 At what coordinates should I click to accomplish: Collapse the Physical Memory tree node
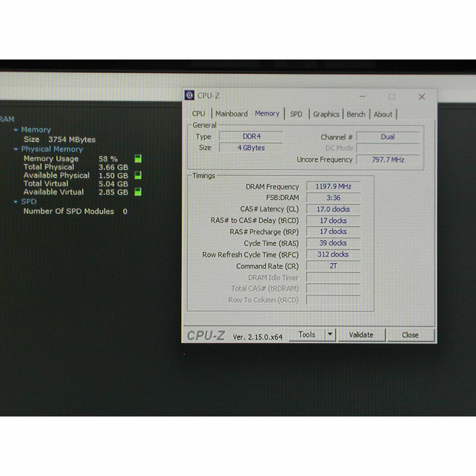pyautogui.click(x=16, y=149)
